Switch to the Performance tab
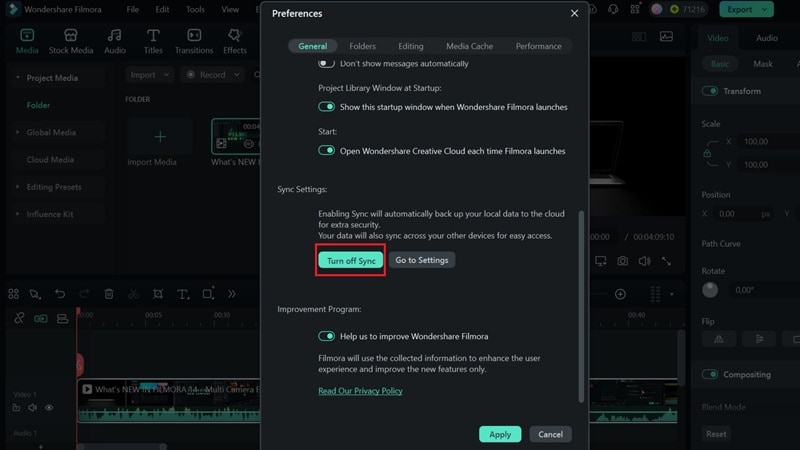This screenshot has height=450, width=800. pyautogui.click(x=538, y=46)
